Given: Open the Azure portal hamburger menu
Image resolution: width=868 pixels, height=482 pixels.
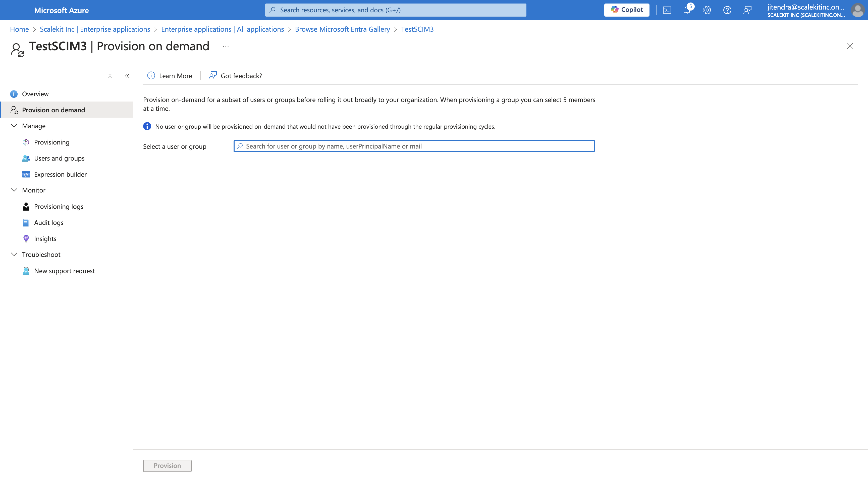Looking at the screenshot, I should (12, 10).
